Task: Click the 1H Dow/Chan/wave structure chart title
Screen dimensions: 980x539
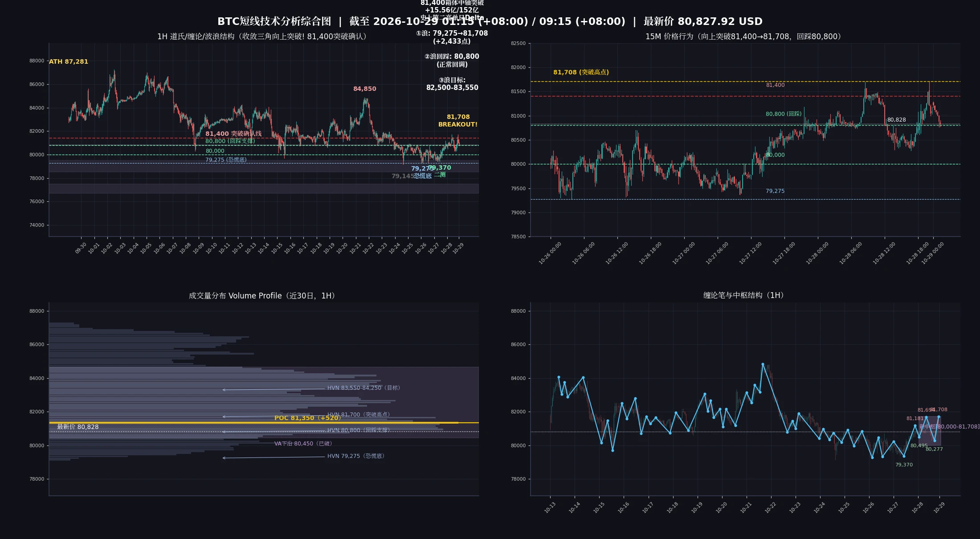Action: pyautogui.click(x=264, y=37)
